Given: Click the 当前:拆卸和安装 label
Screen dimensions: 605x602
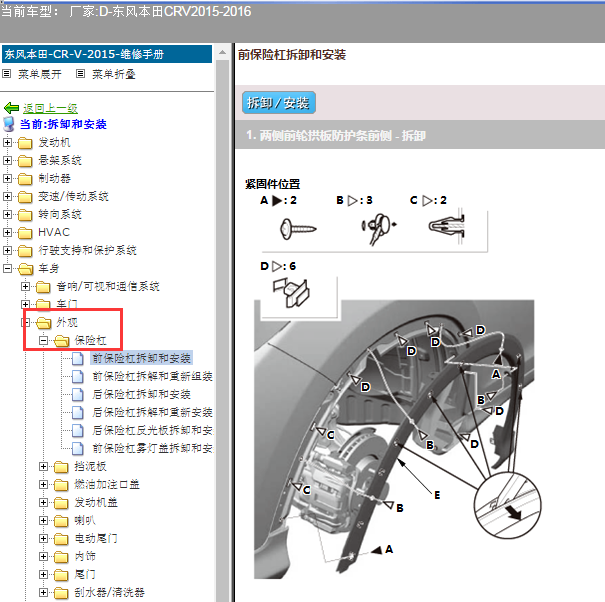Looking at the screenshot, I should [63, 124].
